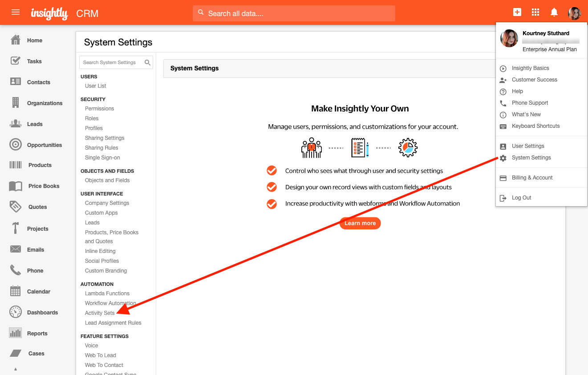Open Single Sign-on settings

click(102, 158)
